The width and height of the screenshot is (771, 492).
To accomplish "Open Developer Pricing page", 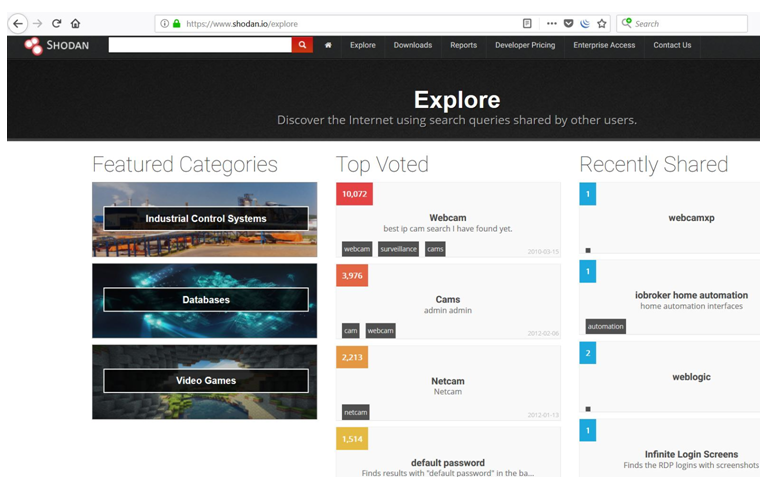I will tap(525, 45).
